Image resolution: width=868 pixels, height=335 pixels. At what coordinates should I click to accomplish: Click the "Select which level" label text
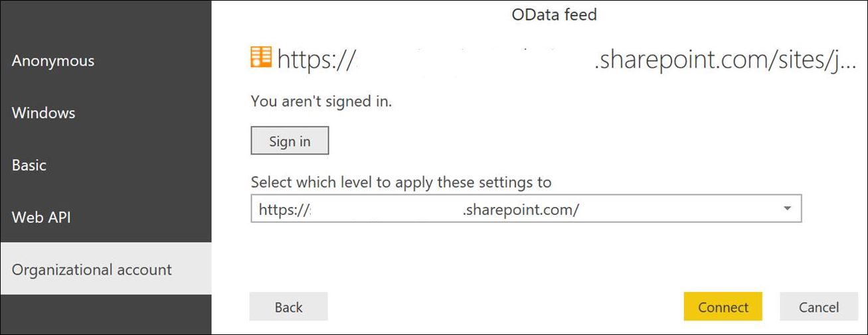click(x=401, y=182)
